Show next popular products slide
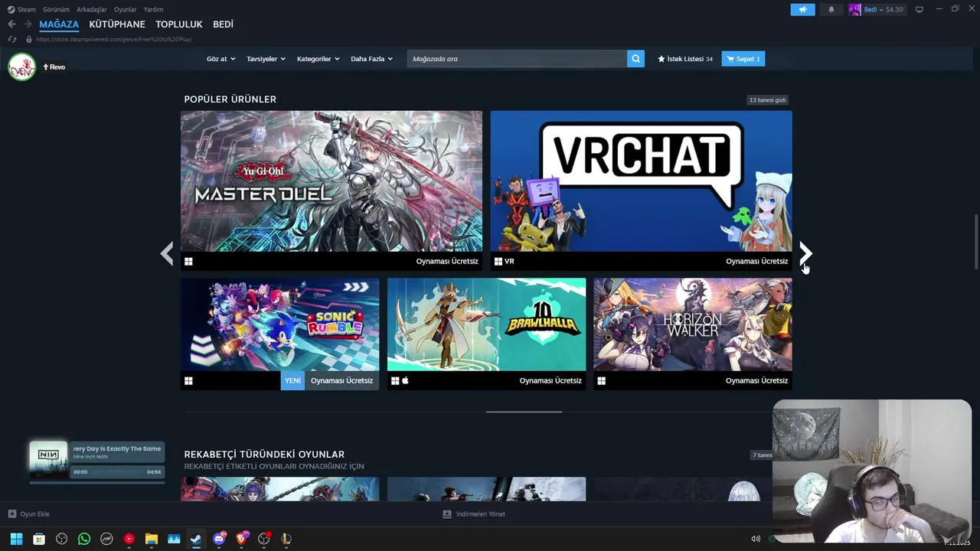This screenshot has width=980, height=551. pyautogui.click(x=805, y=253)
